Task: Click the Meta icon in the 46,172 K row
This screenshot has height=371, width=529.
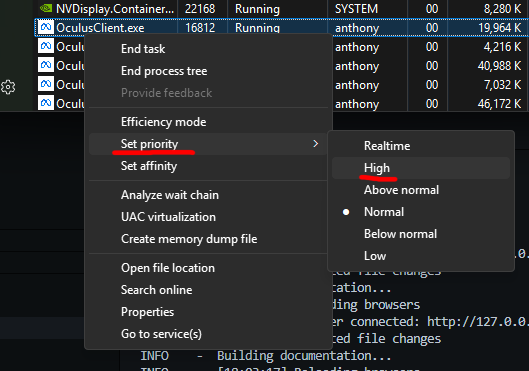Action: click(x=46, y=103)
